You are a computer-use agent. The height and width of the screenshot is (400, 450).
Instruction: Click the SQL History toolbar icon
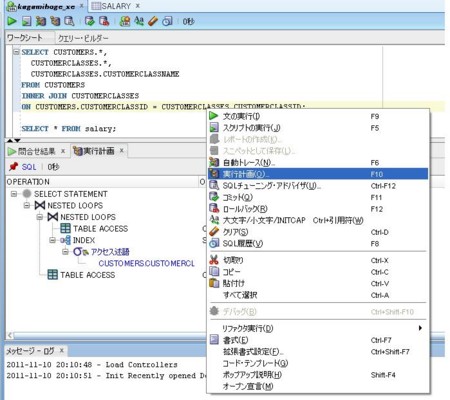(x=167, y=21)
